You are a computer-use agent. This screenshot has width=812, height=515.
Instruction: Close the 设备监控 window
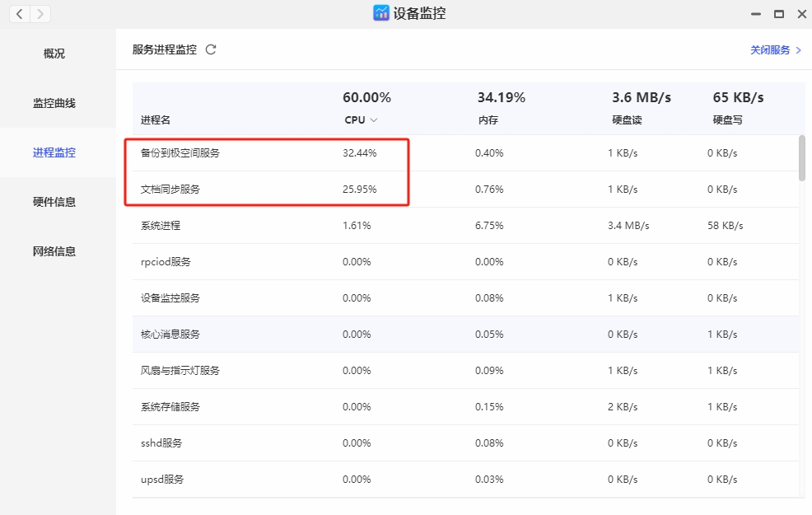(x=800, y=15)
